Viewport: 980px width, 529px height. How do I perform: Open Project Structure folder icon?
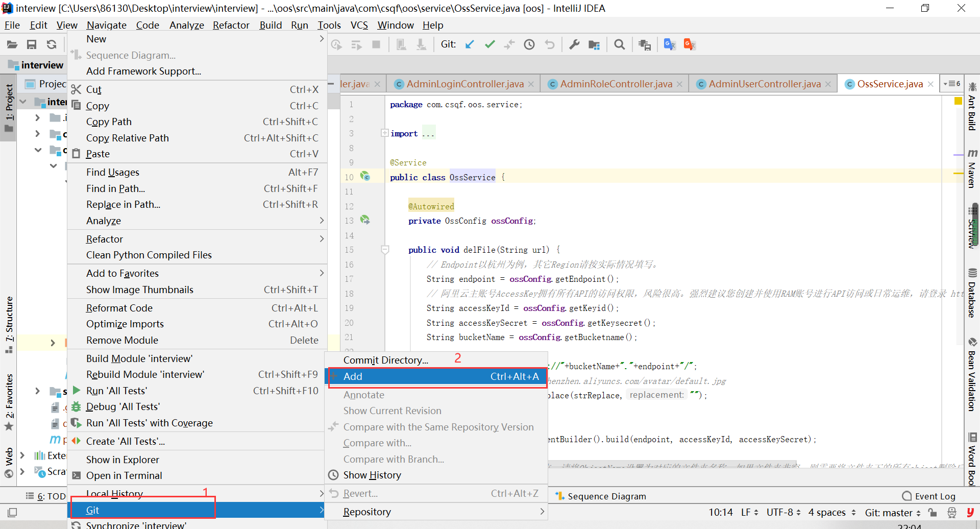pyautogui.click(x=594, y=45)
